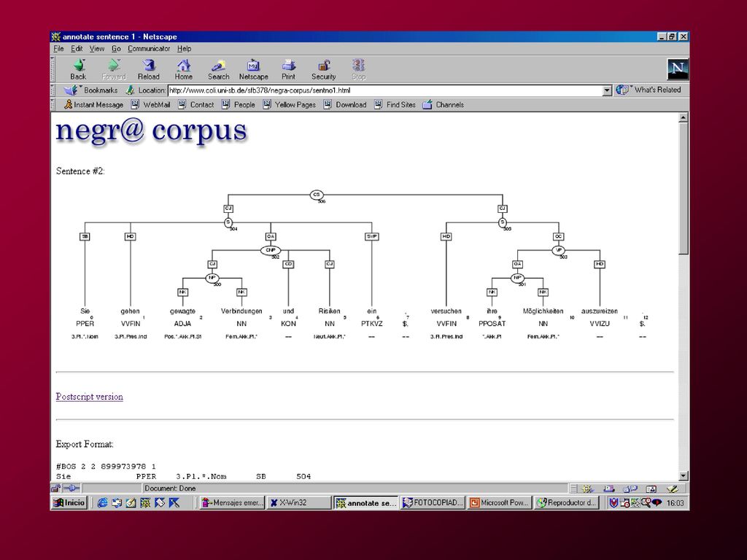Screen dimensions: 747x560
Task: Open the Communicator menu
Action: coord(149,49)
